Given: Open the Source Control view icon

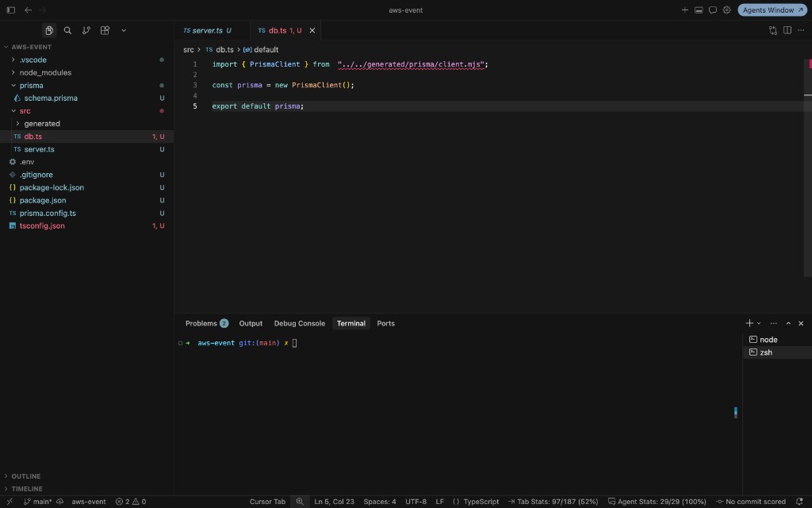Looking at the screenshot, I should pos(86,31).
